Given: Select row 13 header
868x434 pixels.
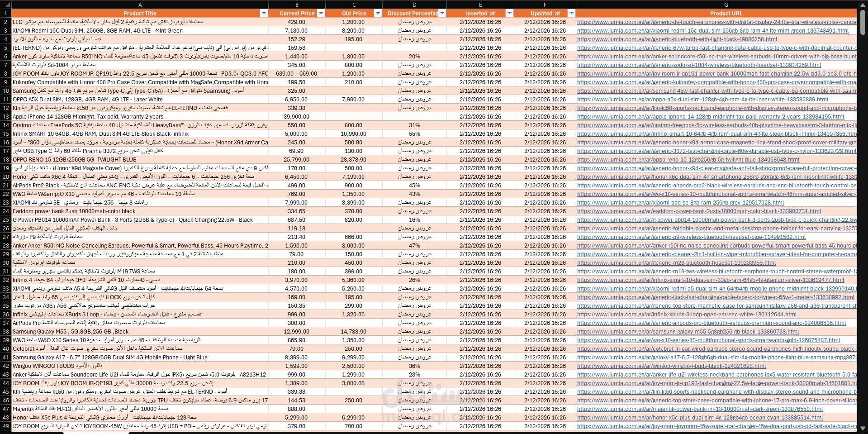Looking at the screenshot, I should pos(6,117).
